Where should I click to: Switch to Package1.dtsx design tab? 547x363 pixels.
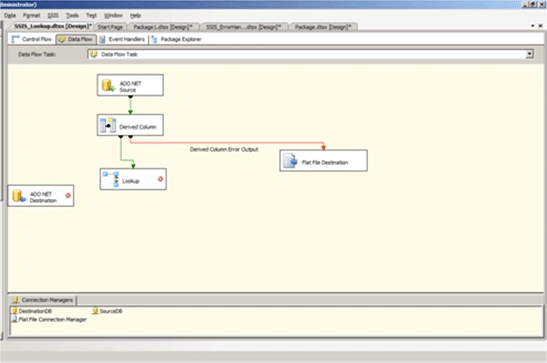[x=163, y=27]
